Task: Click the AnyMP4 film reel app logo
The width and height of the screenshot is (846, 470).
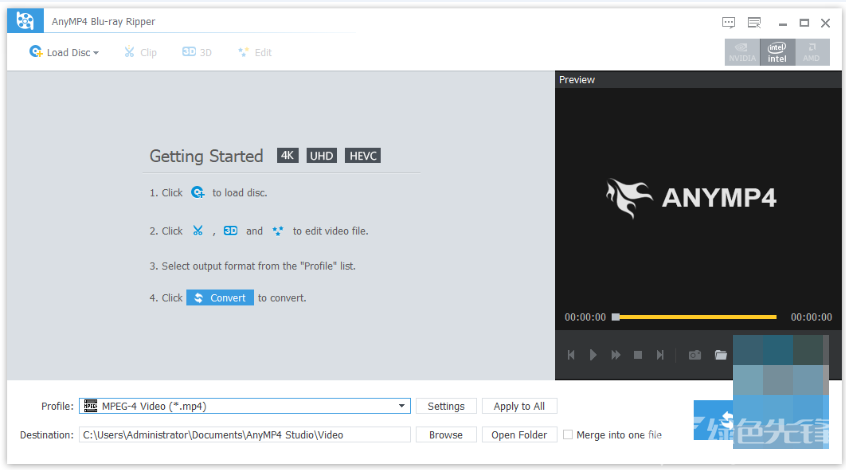Action: [x=25, y=21]
